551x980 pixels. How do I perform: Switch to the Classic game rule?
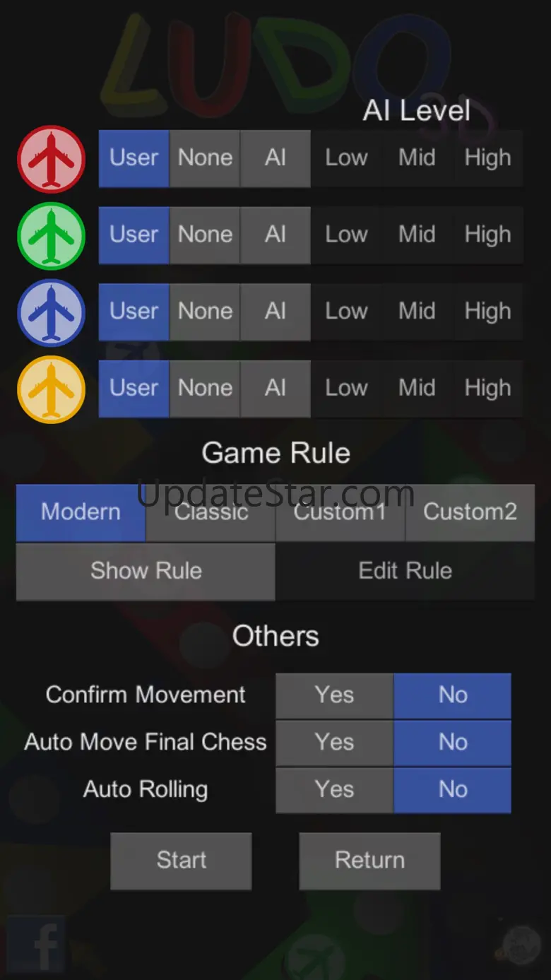tap(211, 512)
